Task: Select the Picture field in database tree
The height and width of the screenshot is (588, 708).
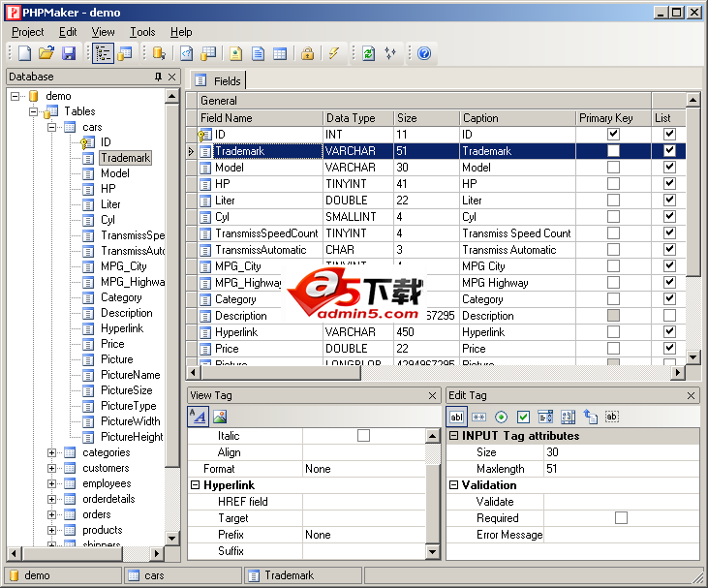Action: tap(116, 359)
